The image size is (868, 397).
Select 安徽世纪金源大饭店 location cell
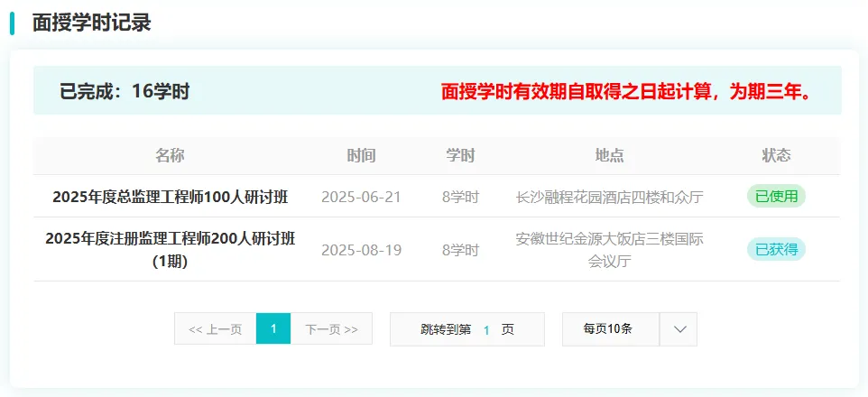coord(609,250)
